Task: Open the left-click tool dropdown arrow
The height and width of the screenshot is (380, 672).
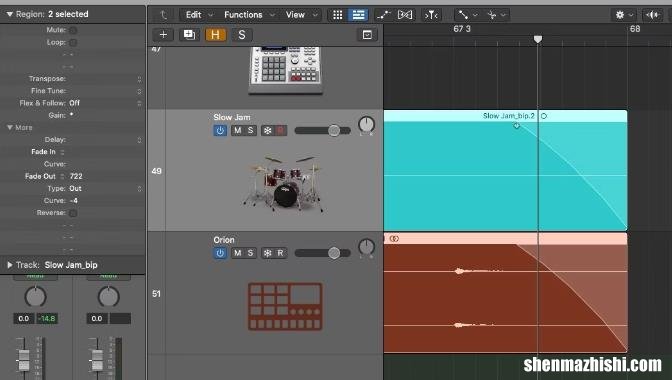Action: click(x=475, y=15)
